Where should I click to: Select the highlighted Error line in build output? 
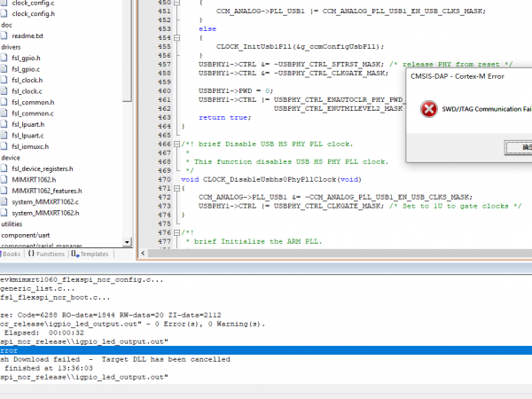click(133, 350)
